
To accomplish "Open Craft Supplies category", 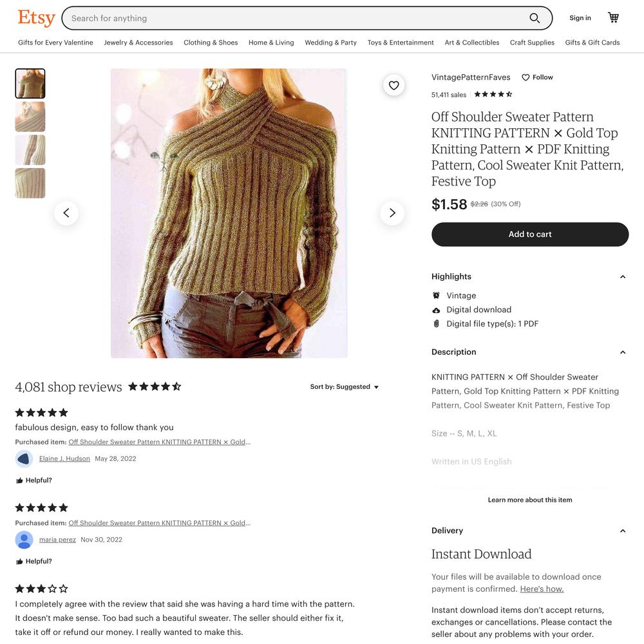I will point(532,43).
